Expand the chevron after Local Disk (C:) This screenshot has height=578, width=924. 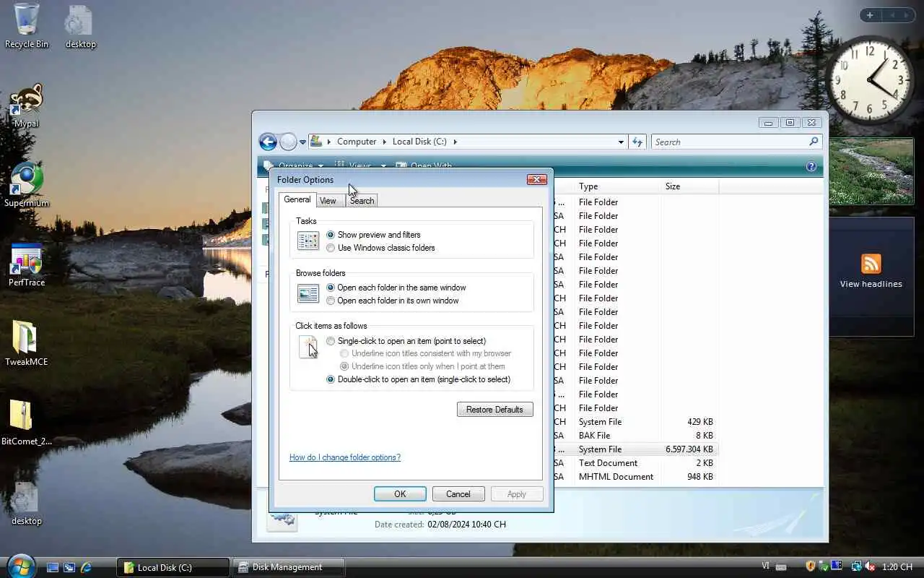pos(455,142)
